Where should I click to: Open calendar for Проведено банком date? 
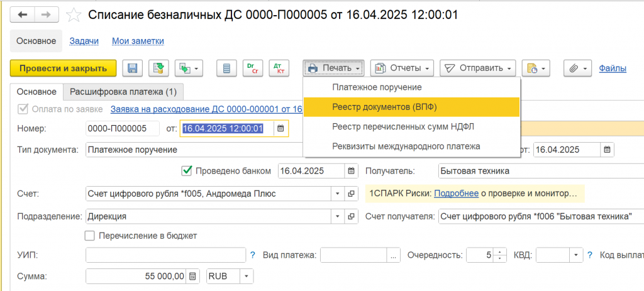351,171
